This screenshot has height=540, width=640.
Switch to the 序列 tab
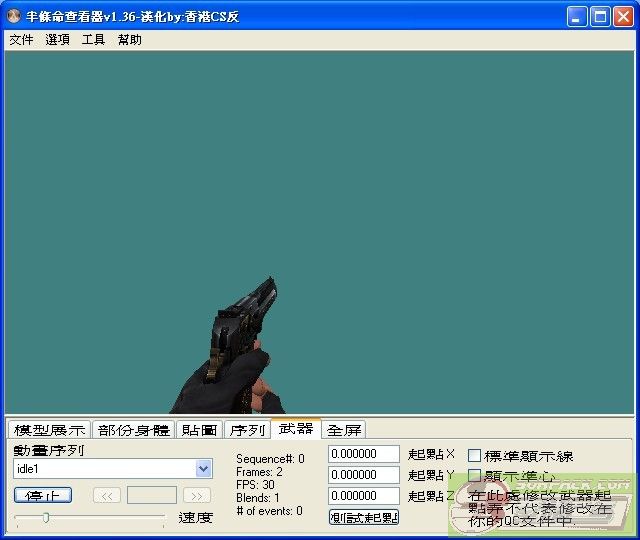[x=247, y=430]
